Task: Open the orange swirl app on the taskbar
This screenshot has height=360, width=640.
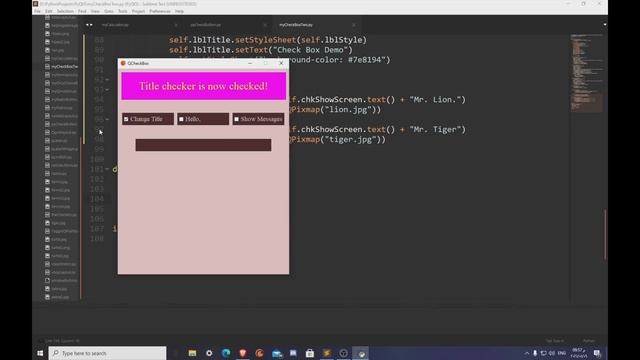Action: (260, 353)
